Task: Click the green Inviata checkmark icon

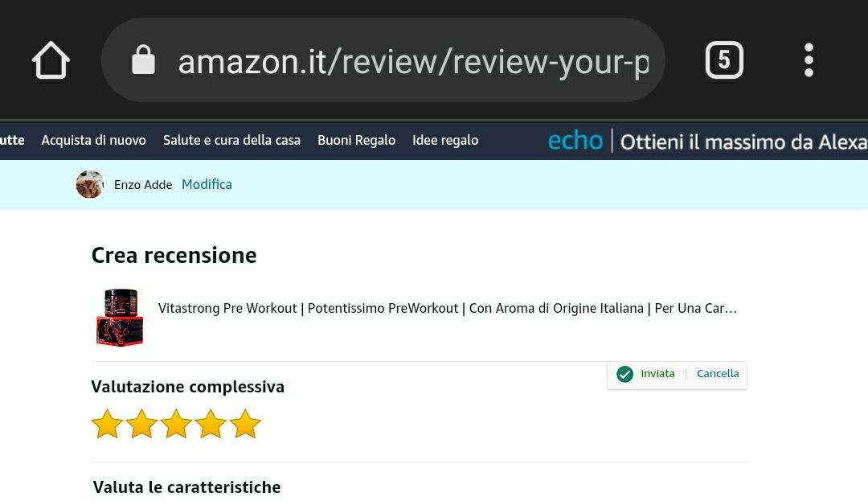Action: tap(624, 374)
